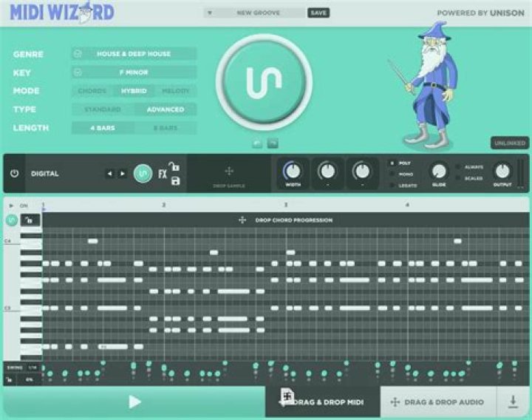Select previous synth preset arrow
The height and width of the screenshot is (420, 532).
tap(109, 174)
